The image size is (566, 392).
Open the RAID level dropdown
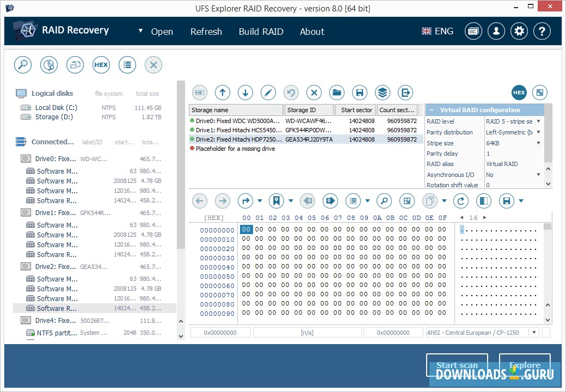click(538, 121)
